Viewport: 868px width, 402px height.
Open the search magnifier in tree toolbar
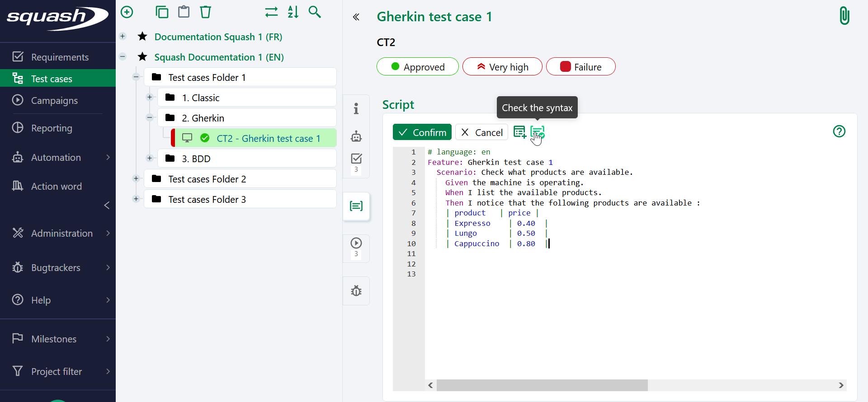tap(315, 12)
